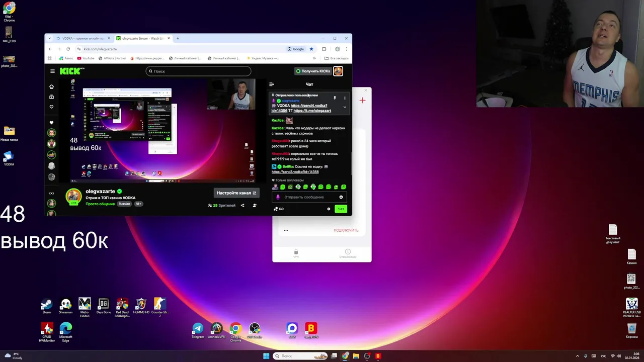Open the send3.vodka link from BotRix
This screenshot has height=362, width=644.
pyautogui.click(x=295, y=172)
